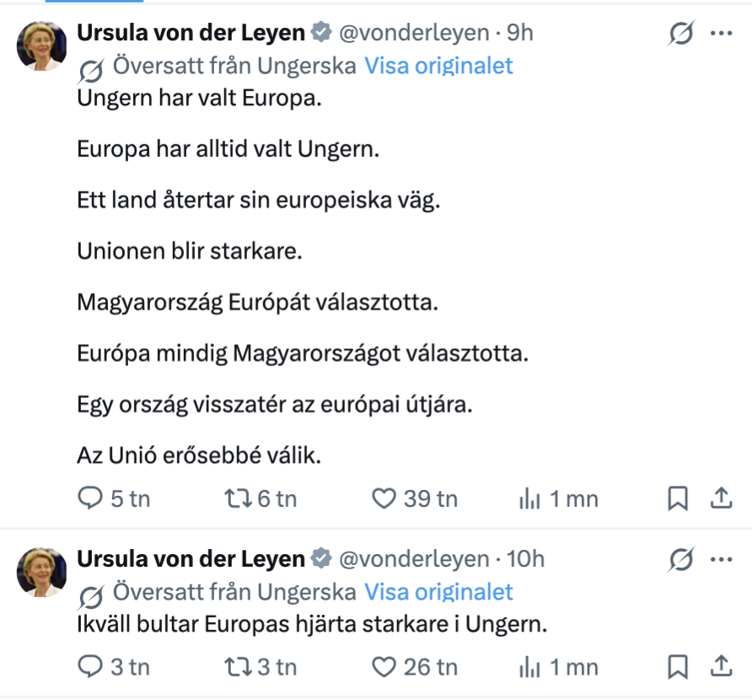Open @vonderleyen handle on the second tweet
This screenshot has width=752, height=700.
pos(413,558)
